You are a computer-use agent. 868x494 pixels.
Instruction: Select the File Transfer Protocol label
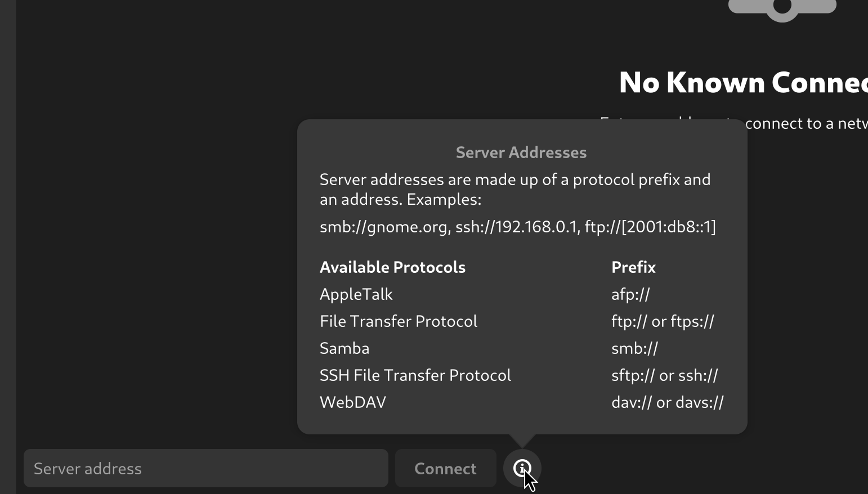(x=399, y=321)
